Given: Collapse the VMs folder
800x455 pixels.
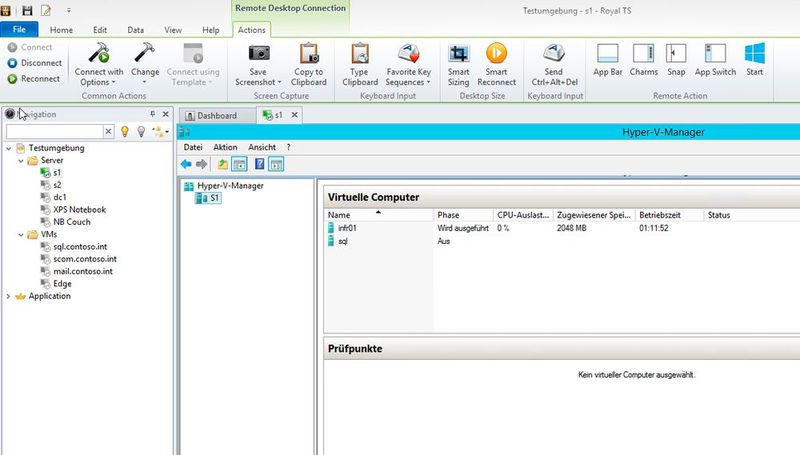Looking at the screenshot, I should 21,235.
